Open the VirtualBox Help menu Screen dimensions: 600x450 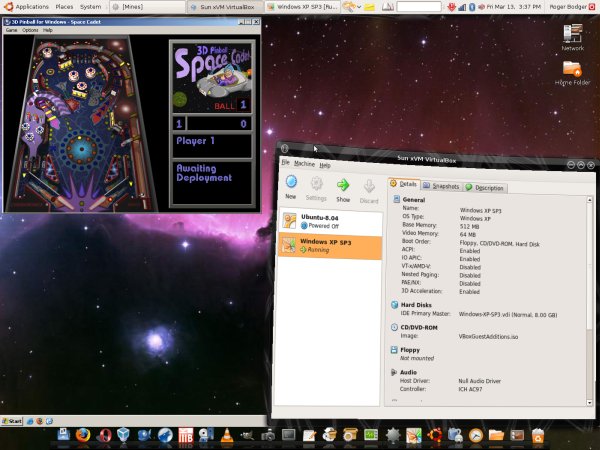pyautogui.click(x=325, y=165)
